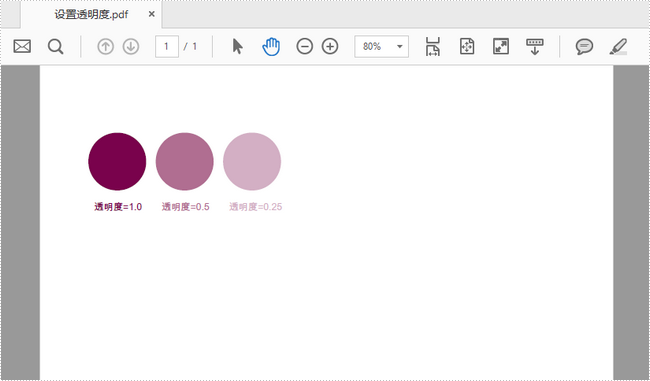
Task: Click the lightest pink circle
Action: [252, 162]
